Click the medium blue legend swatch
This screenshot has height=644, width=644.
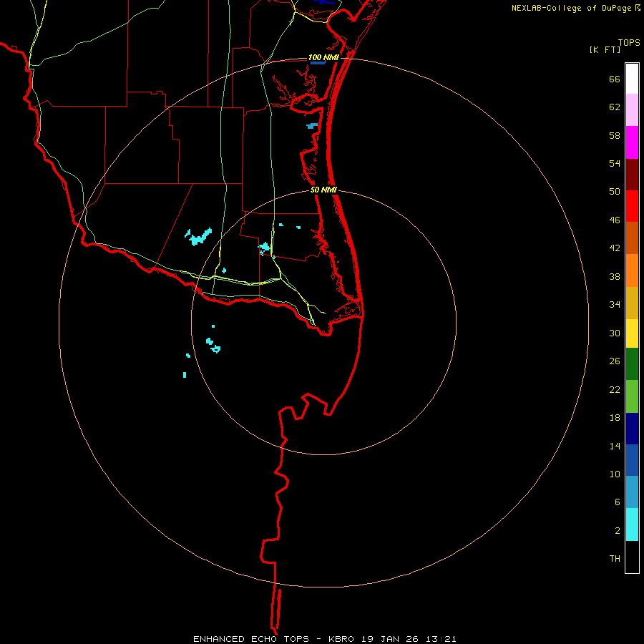(x=632, y=460)
